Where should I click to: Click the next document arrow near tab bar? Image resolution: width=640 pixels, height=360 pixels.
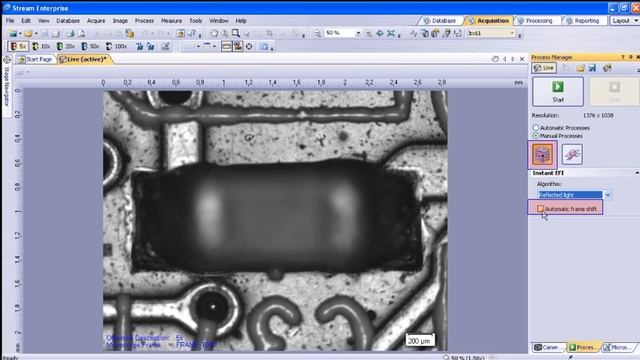click(x=513, y=59)
